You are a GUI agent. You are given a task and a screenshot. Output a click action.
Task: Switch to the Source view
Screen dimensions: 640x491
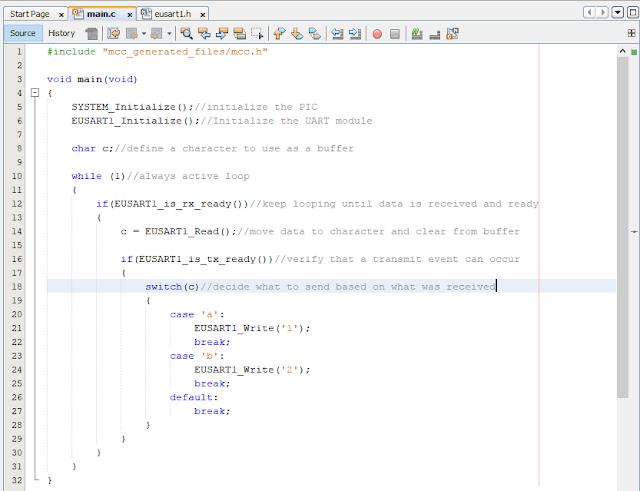[23, 33]
